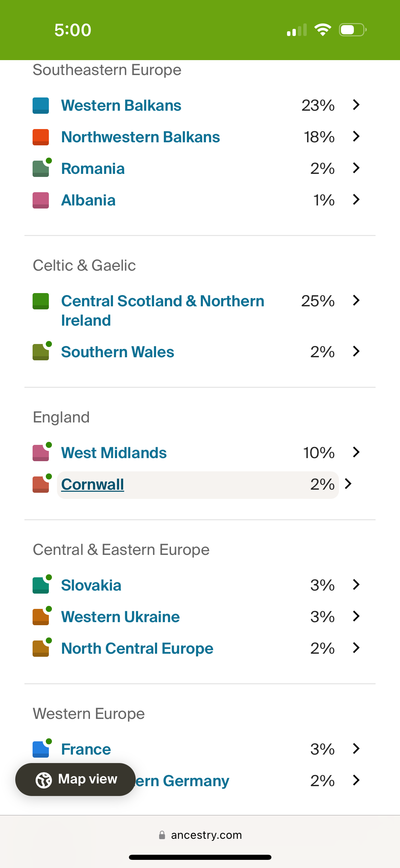Tap the globe icon on Map view

[44, 780]
